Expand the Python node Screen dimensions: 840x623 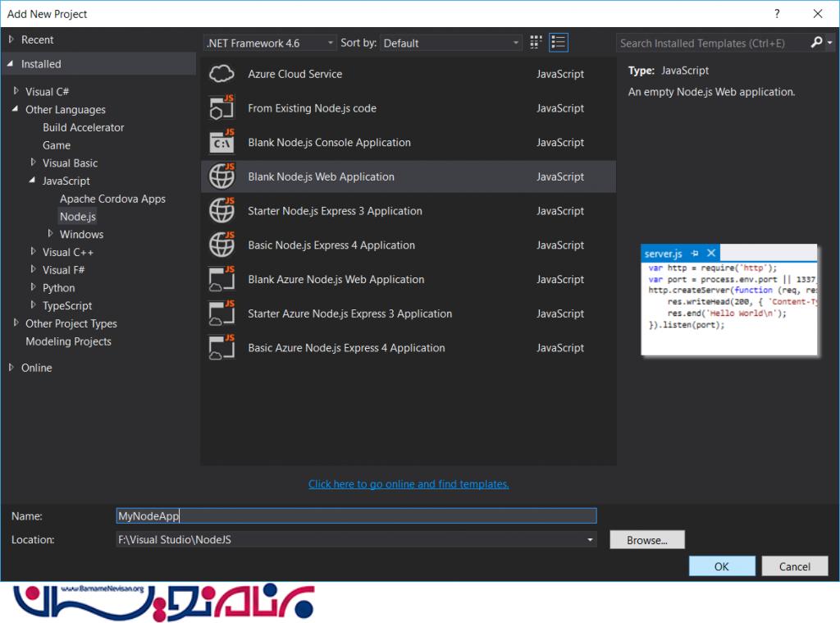pyautogui.click(x=33, y=286)
